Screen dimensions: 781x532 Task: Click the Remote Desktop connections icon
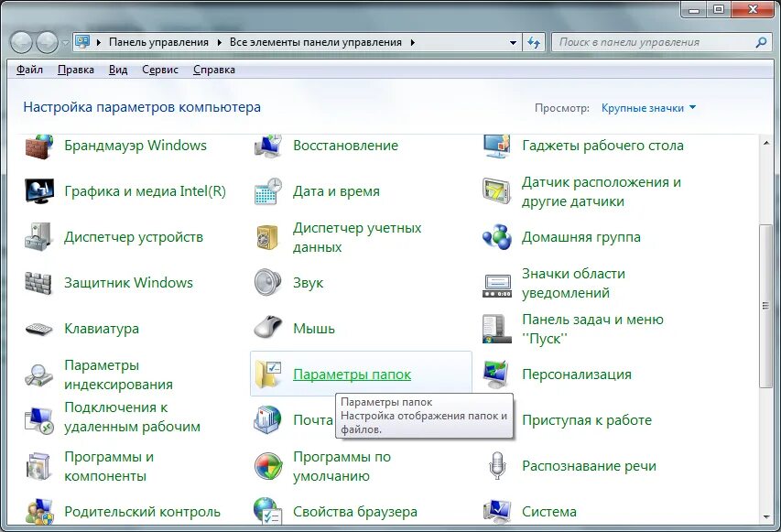click(x=38, y=420)
